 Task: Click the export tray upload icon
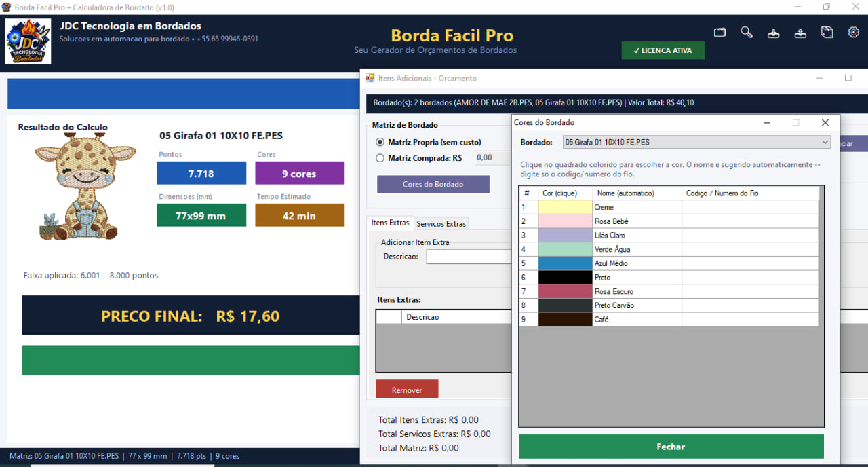click(800, 33)
